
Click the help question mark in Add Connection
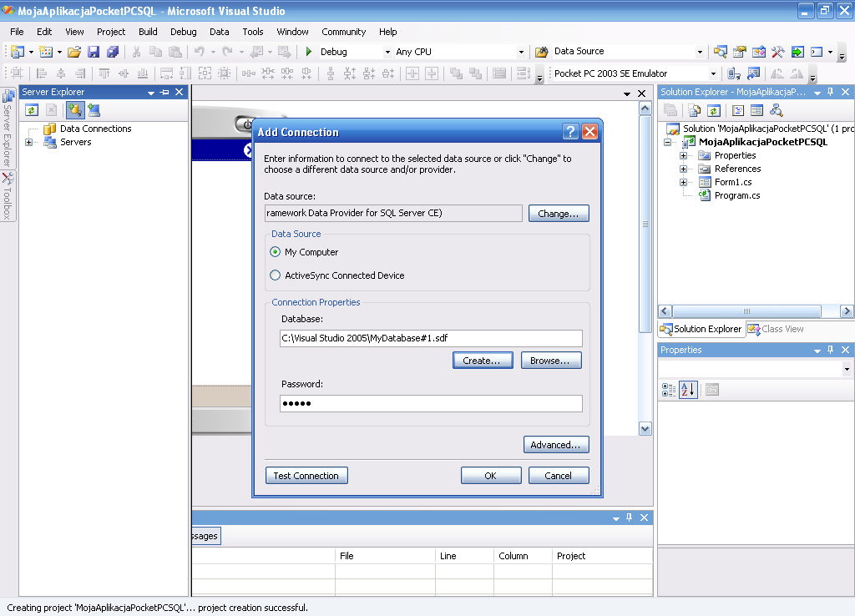pos(570,131)
